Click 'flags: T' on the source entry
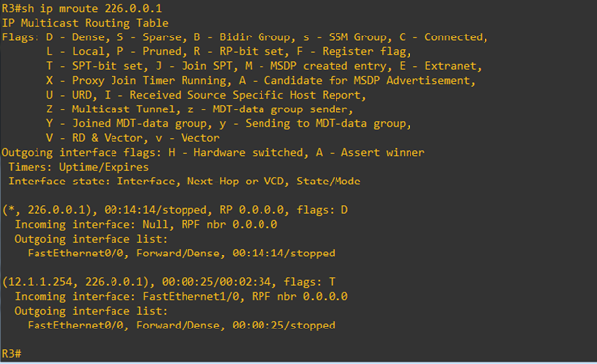Viewport: 597px width, 364px height. 309,282
